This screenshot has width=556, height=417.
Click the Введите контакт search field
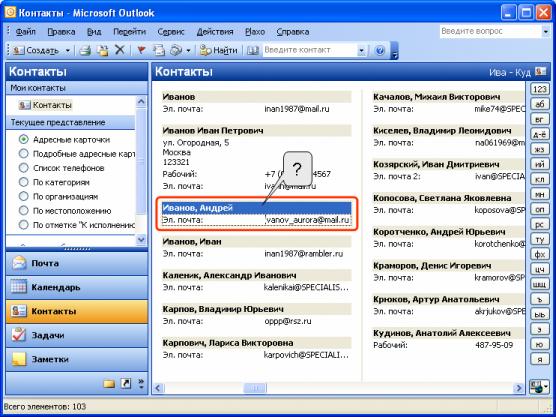pos(310,50)
